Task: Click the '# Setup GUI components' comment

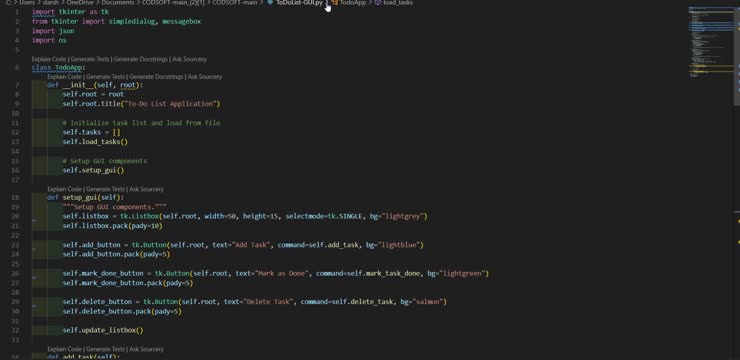Action: pos(105,161)
